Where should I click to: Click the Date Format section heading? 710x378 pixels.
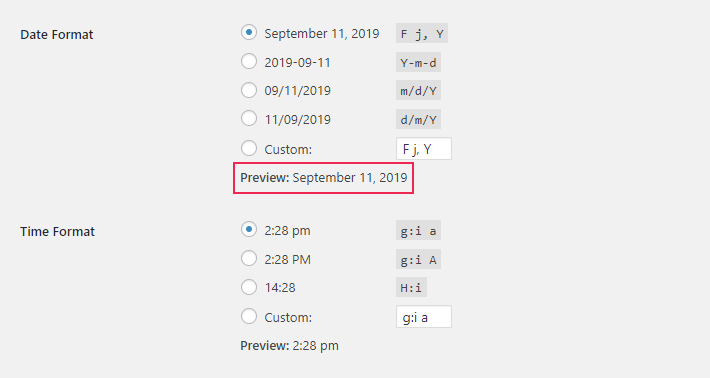pyautogui.click(x=57, y=35)
